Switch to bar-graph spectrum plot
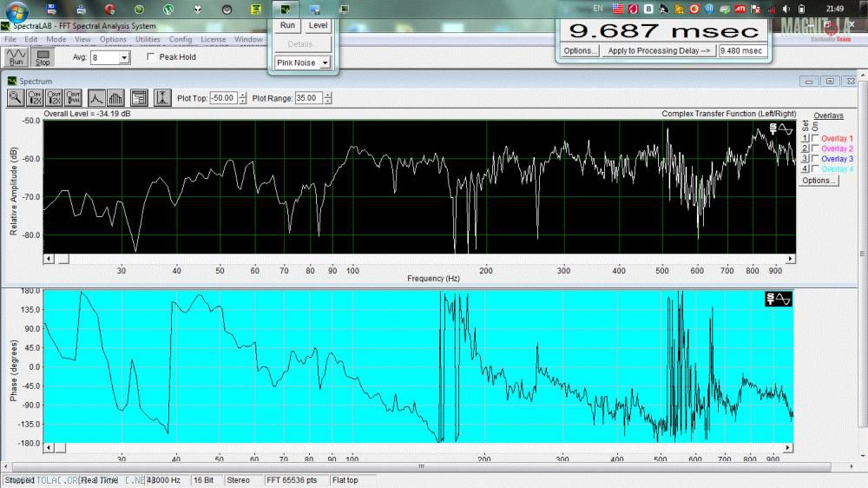The image size is (868, 488). click(115, 98)
